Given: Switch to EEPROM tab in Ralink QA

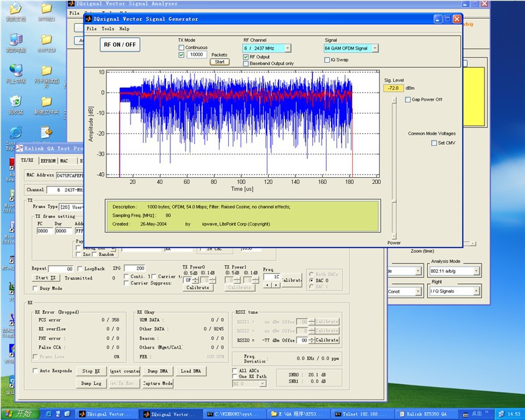Looking at the screenshot, I should 48,161.
